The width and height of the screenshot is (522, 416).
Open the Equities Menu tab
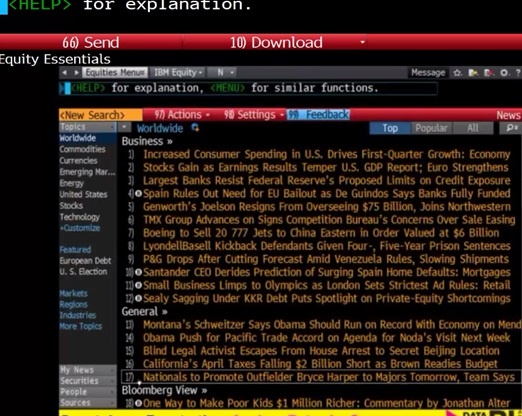[115, 72]
